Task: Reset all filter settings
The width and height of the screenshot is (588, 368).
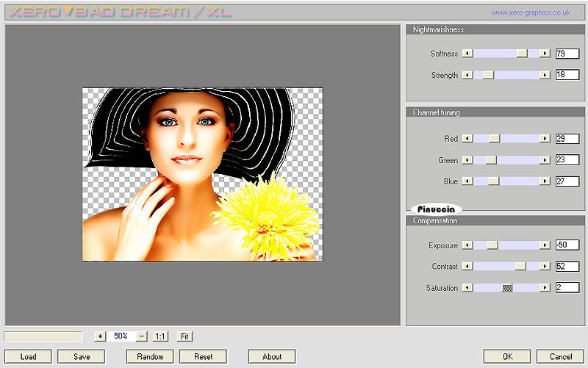Action: [204, 356]
